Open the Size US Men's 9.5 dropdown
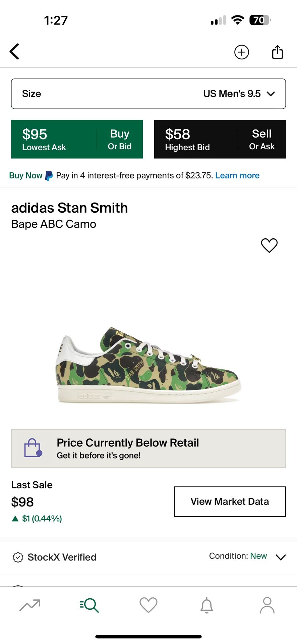The height and width of the screenshot is (644, 297). pyautogui.click(x=148, y=94)
